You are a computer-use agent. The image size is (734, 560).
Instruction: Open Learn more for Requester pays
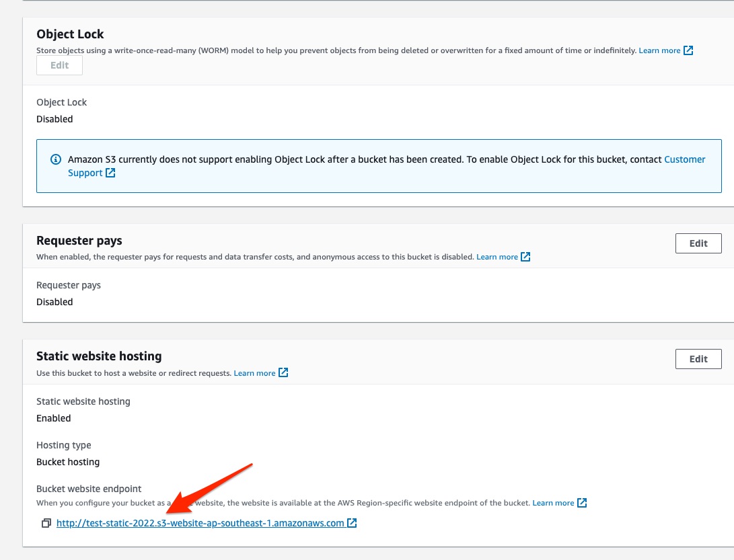(x=497, y=257)
